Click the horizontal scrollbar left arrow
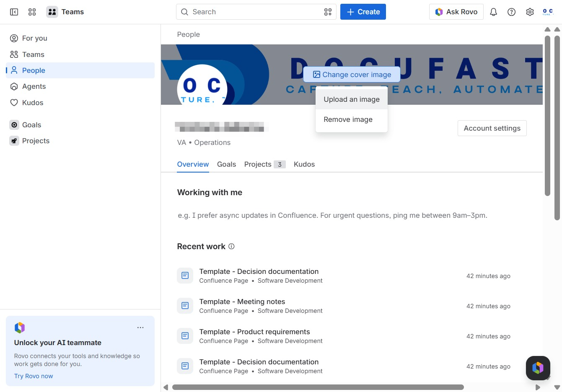The height and width of the screenshot is (392, 562). click(x=166, y=387)
